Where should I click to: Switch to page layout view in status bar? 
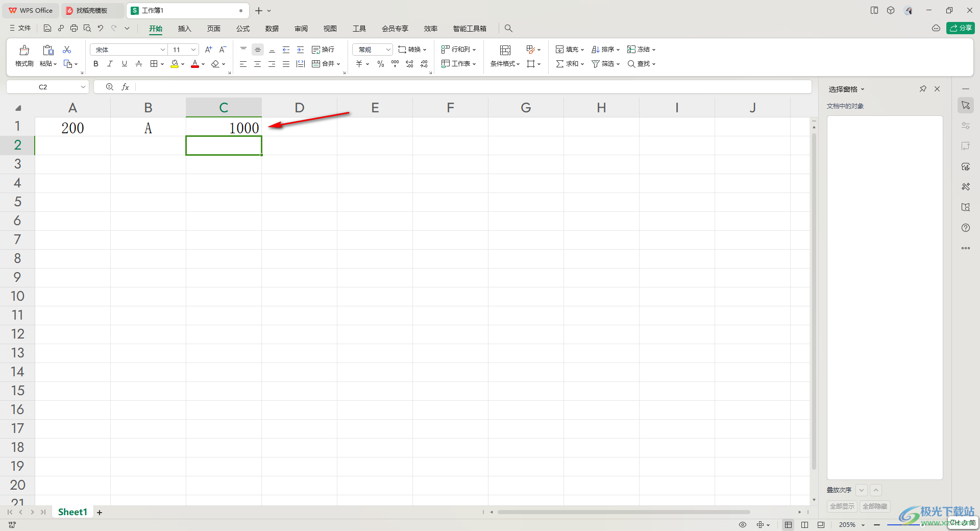coord(804,524)
